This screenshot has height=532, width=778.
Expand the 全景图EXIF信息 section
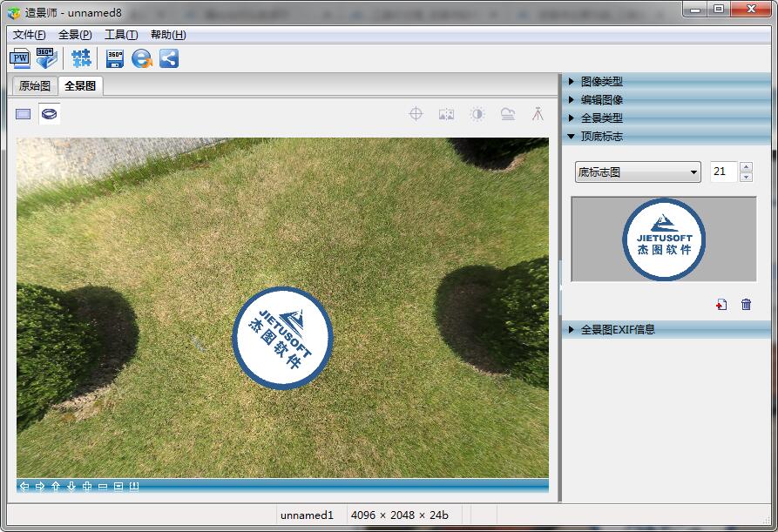tap(666, 329)
